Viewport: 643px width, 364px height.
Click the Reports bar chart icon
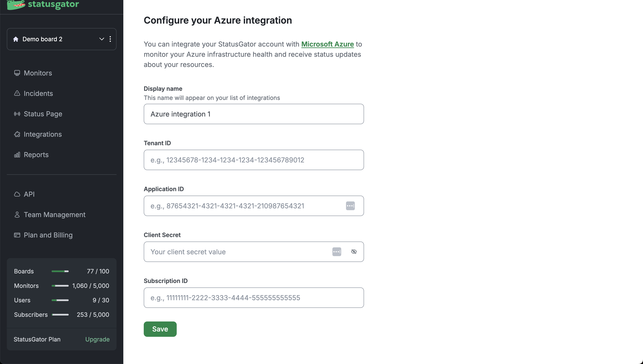(17, 155)
